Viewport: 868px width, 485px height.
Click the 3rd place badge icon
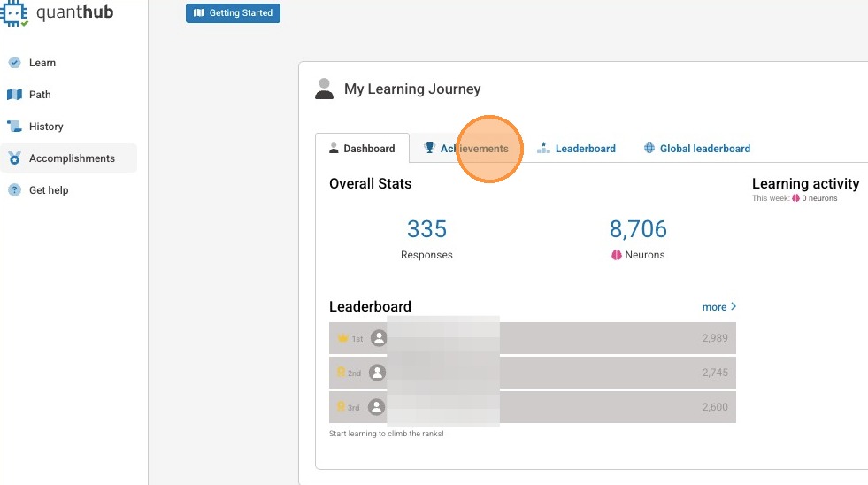(341, 407)
